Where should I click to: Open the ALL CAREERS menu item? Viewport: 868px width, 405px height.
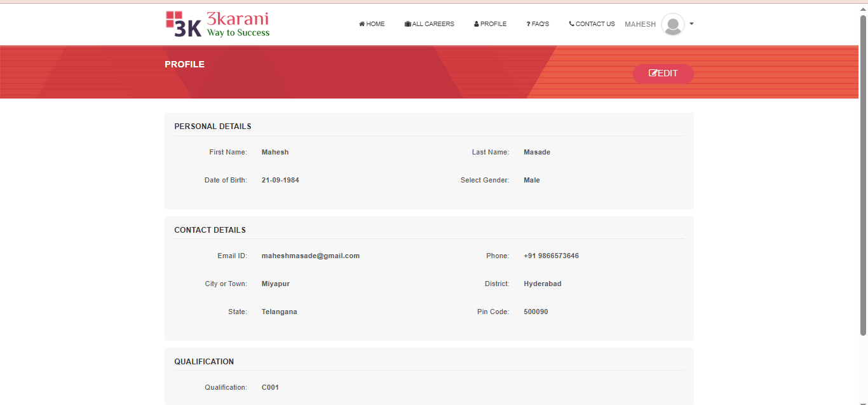pyautogui.click(x=433, y=24)
